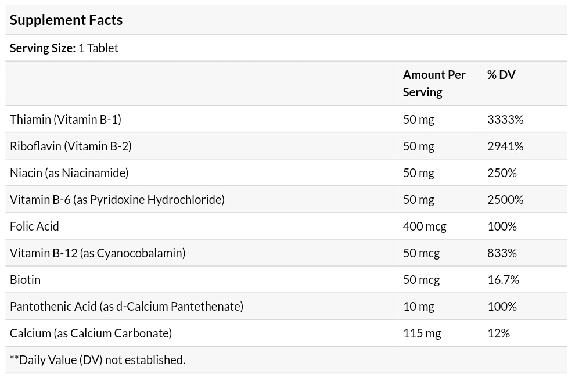Screen dimensions: 568x392
Task: Click the 3333% daily value for Thiamin
Action: point(505,120)
